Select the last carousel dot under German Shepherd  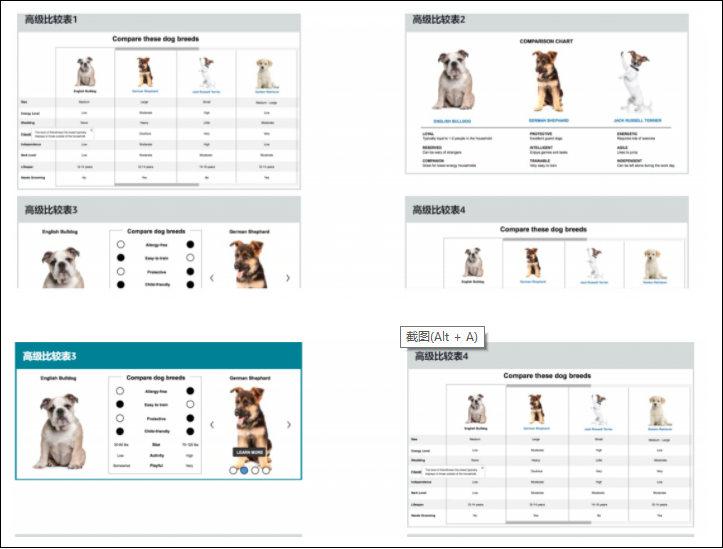[266, 469]
